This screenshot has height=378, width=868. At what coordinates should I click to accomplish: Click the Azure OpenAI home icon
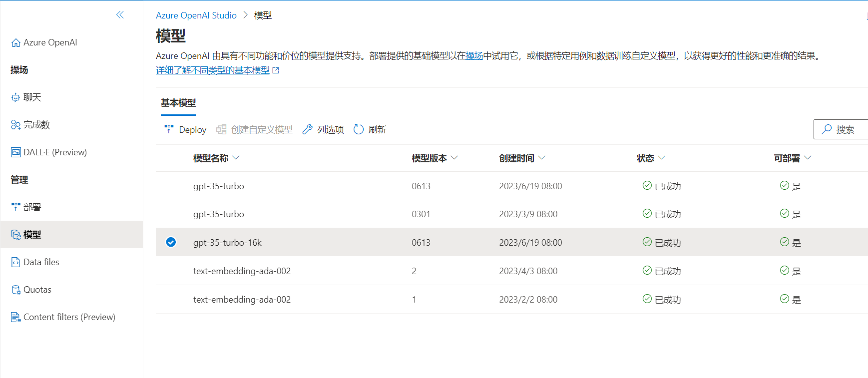click(x=16, y=43)
